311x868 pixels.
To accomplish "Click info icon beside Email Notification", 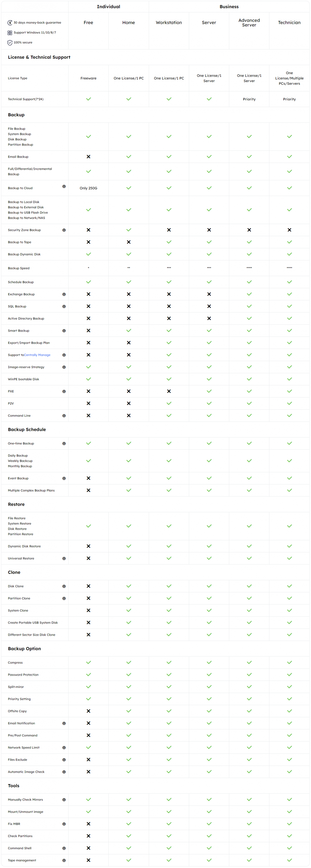I will click(64, 723).
